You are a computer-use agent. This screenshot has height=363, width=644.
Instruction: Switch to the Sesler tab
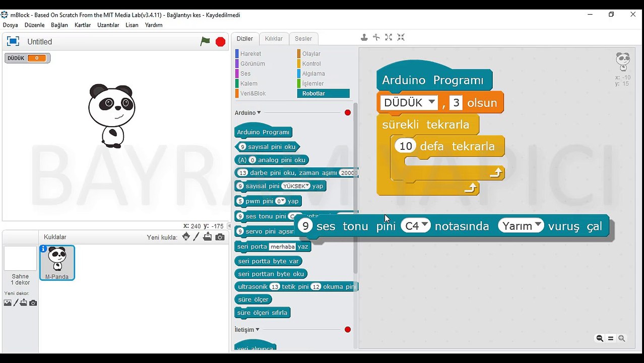(303, 39)
